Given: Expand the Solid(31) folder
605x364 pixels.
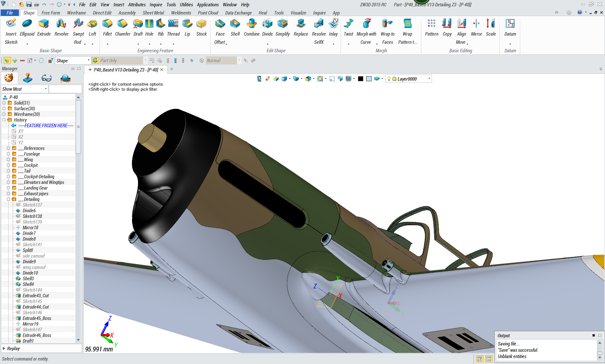Looking at the screenshot, I should [x=4, y=103].
